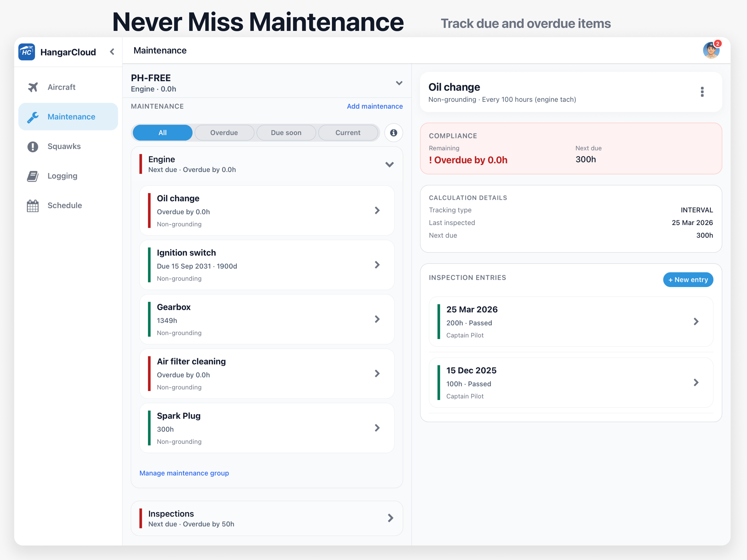Click the Last inspected '25 Mar 2026' value
747x560 pixels.
point(692,223)
